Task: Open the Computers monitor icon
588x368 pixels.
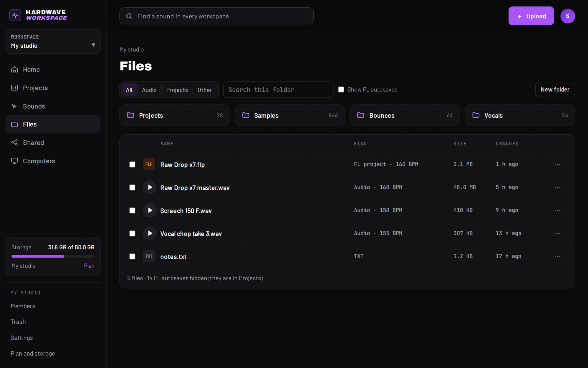Action: [x=14, y=161]
